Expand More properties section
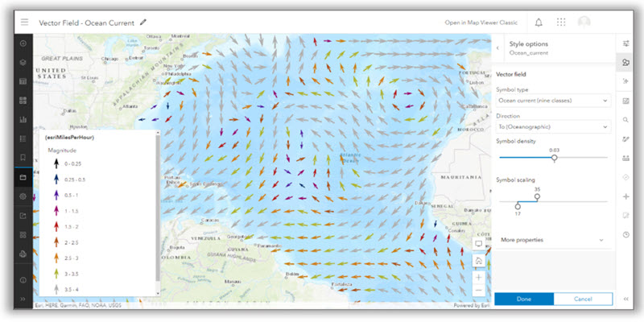 [x=552, y=240]
